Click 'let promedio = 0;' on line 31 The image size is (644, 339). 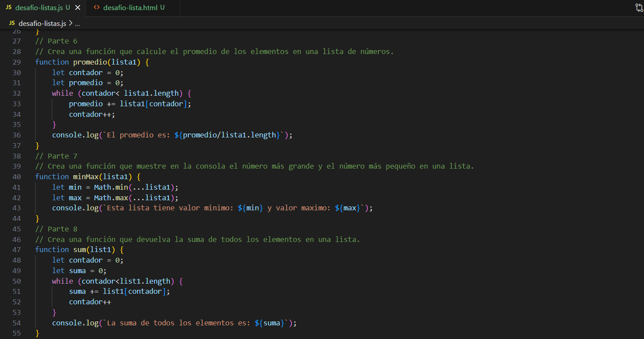point(88,83)
